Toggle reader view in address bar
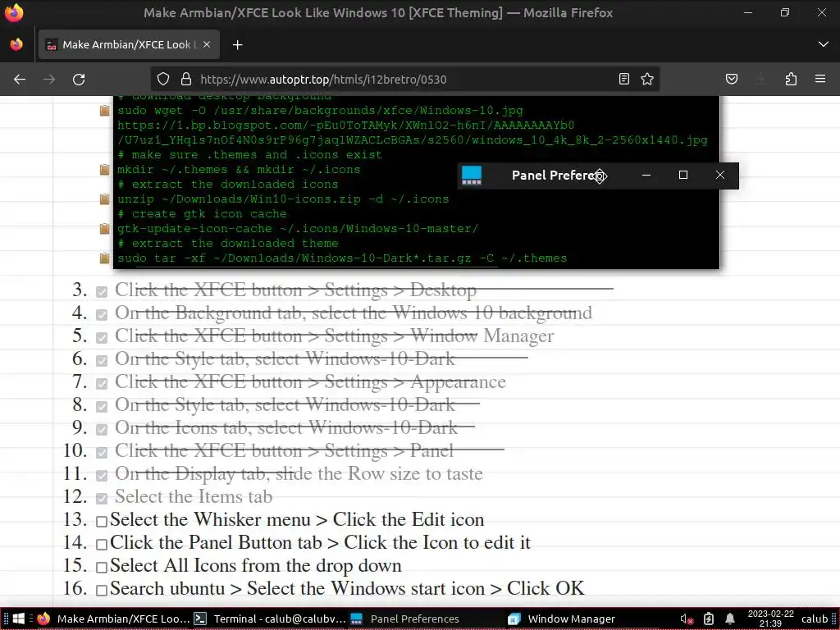 pyautogui.click(x=624, y=80)
